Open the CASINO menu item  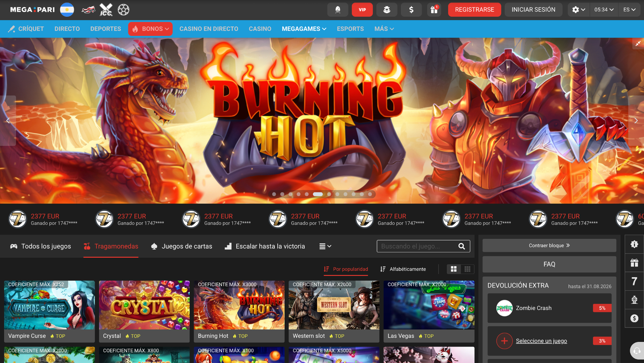tap(260, 29)
